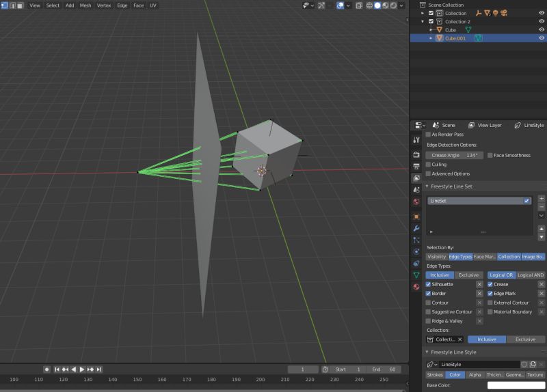
Task: Switch to the Strokes line style tab
Action: click(435, 375)
